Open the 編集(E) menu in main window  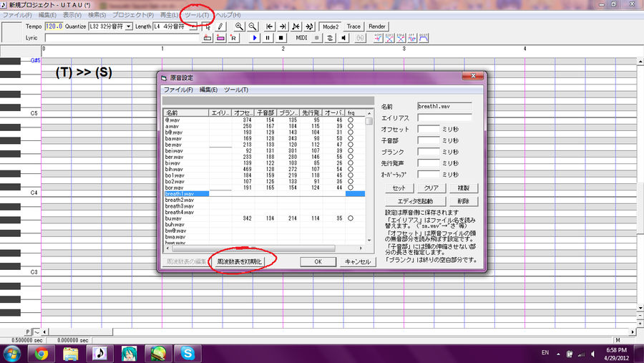click(47, 15)
